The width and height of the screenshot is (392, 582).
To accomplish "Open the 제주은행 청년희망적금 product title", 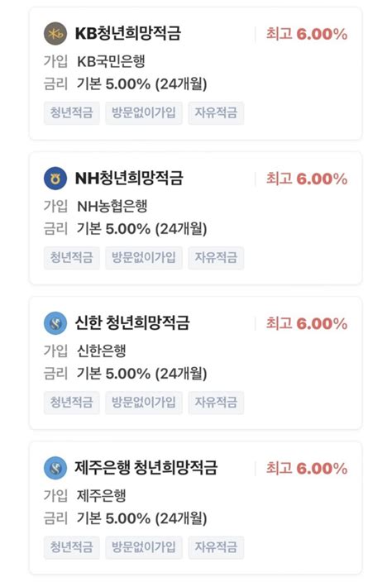I will (x=146, y=468).
